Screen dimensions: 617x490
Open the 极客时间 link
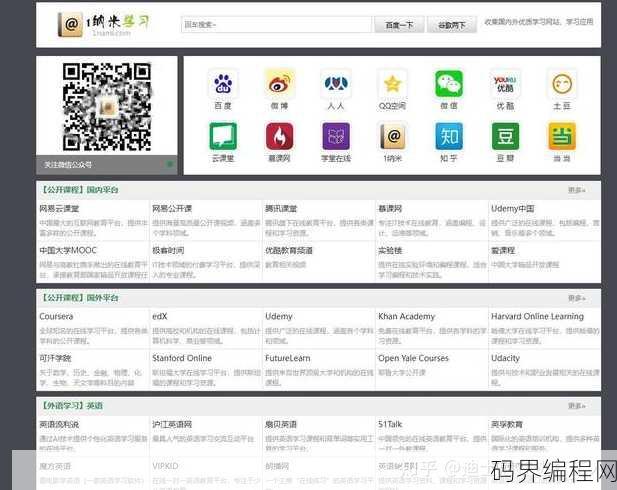(168, 250)
